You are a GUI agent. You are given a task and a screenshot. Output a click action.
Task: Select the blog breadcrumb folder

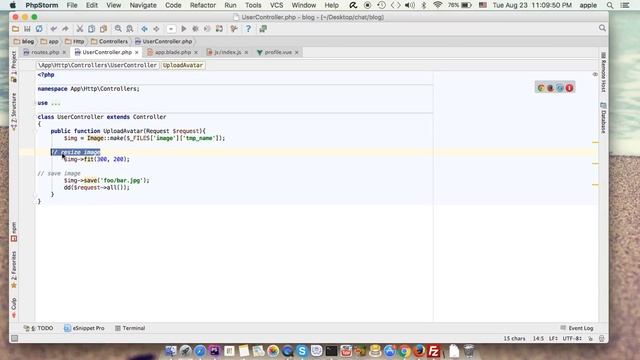click(x=24, y=42)
